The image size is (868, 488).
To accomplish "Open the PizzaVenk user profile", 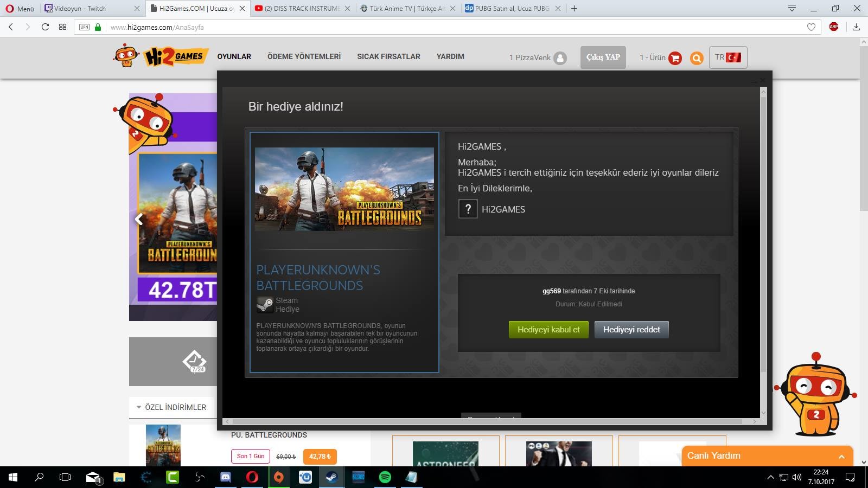I will tap(538, 57).
